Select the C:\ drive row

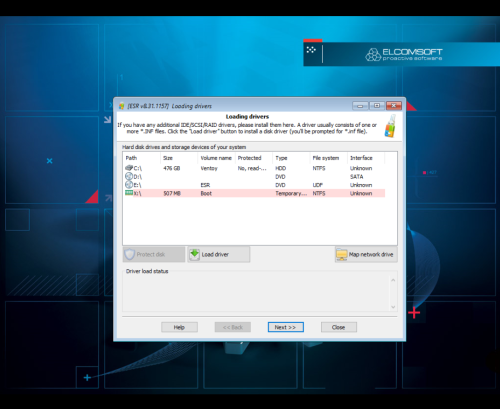[255, 168]
